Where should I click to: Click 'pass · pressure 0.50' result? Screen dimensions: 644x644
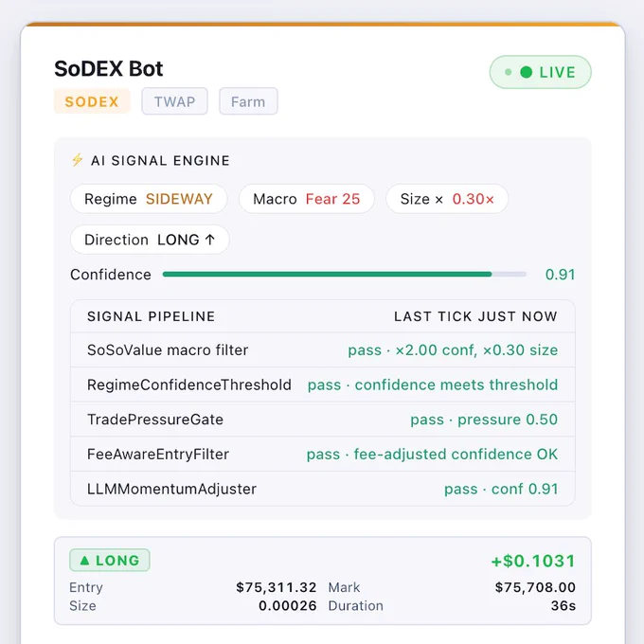[x=484, y=420]
